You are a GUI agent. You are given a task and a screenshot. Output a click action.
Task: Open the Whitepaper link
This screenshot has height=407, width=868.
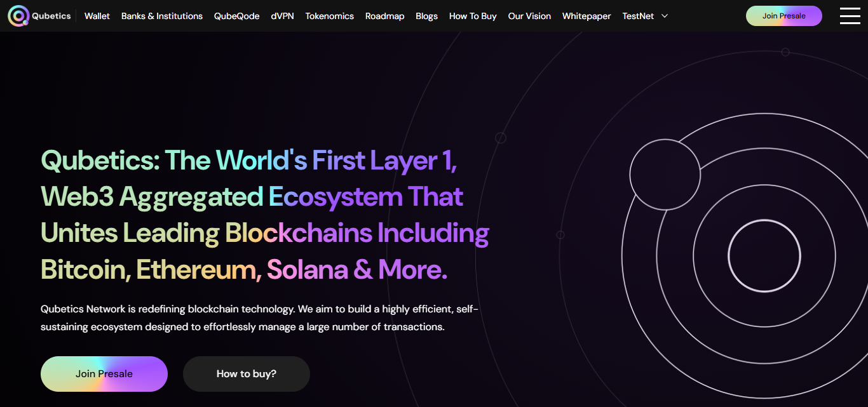587,16
